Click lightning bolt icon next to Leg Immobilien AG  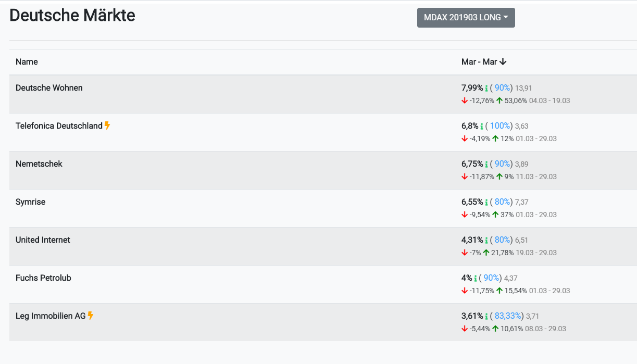[x=91, y=316]
